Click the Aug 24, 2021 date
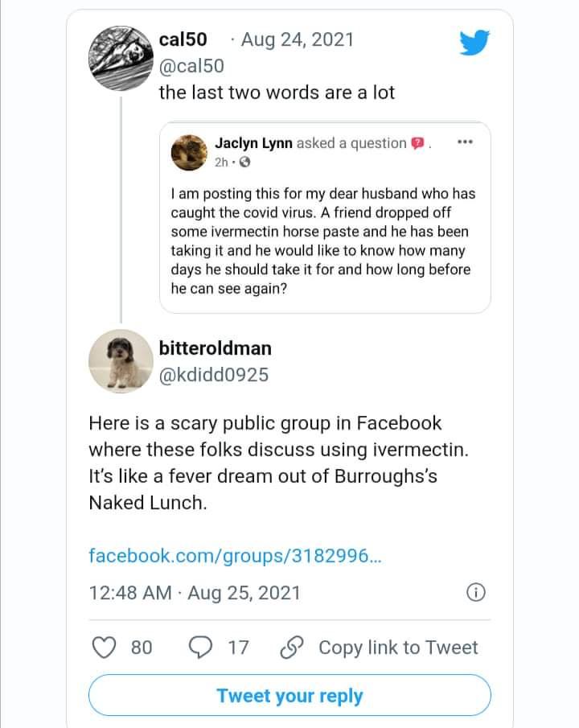Viewport: 579px width, 728px height. 297,39
